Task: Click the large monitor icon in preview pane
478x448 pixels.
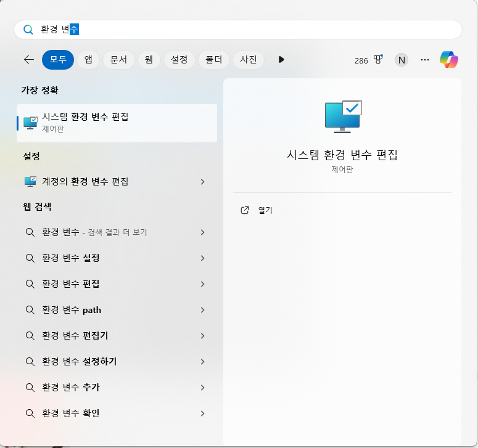Action: click(344, 116)
